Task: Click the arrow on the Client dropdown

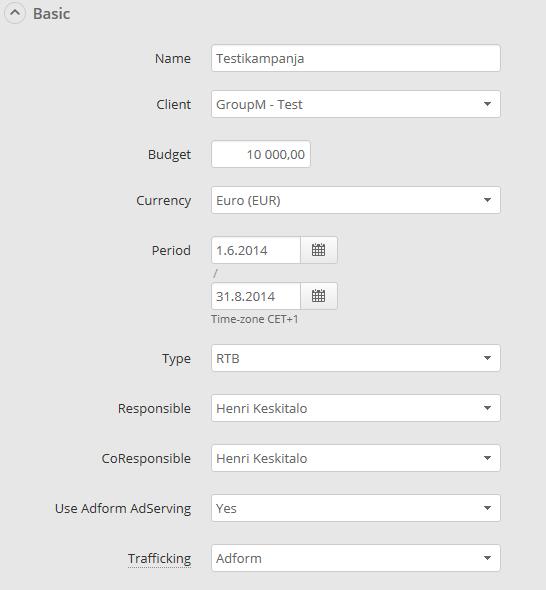Action: pyautogui.click(x=487, y=104)
